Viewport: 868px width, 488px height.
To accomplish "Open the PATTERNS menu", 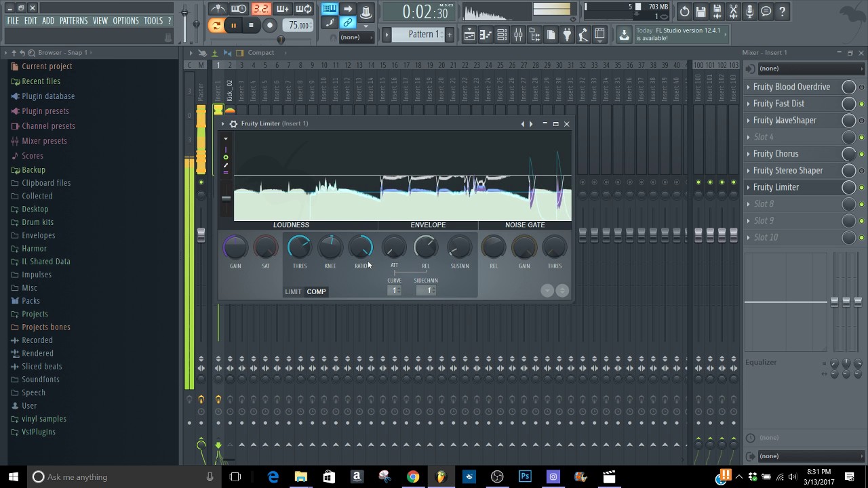I will pos(73,21).
